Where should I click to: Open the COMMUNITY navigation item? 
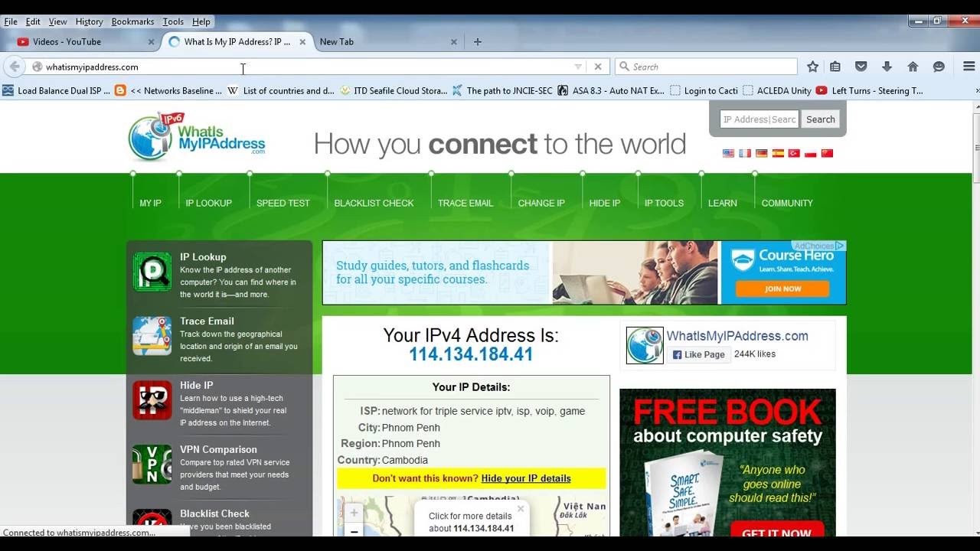(x=787, y=203)
